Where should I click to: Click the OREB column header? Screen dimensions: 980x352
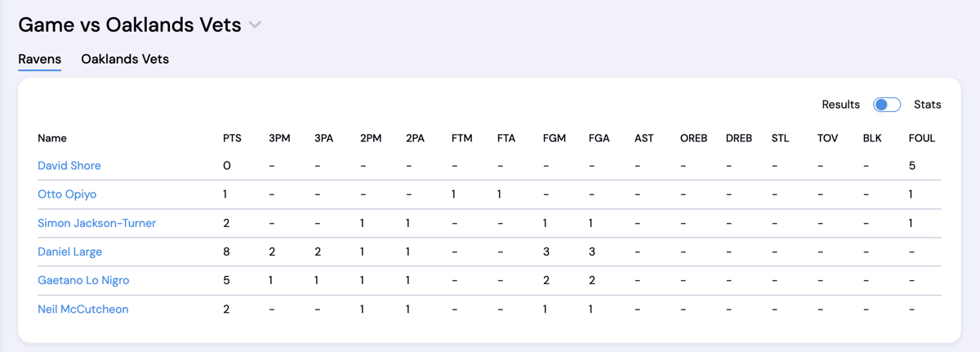(x=693, y=138)
